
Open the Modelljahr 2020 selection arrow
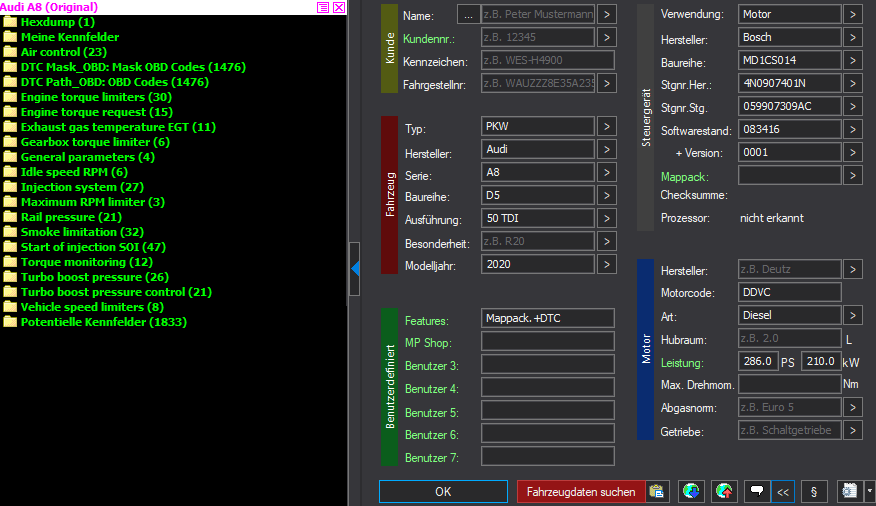tap(607, 265)
